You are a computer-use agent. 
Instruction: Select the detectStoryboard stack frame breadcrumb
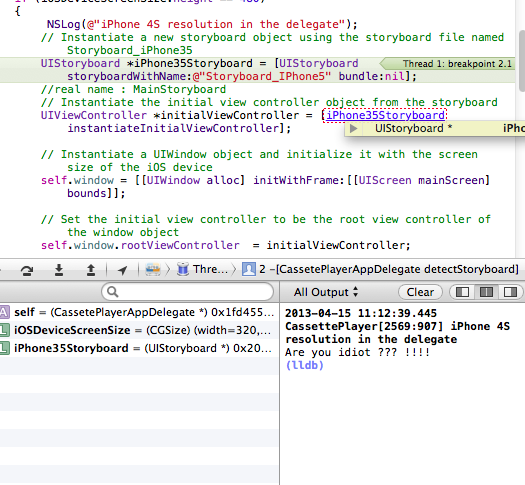click(x=380, y=269)
